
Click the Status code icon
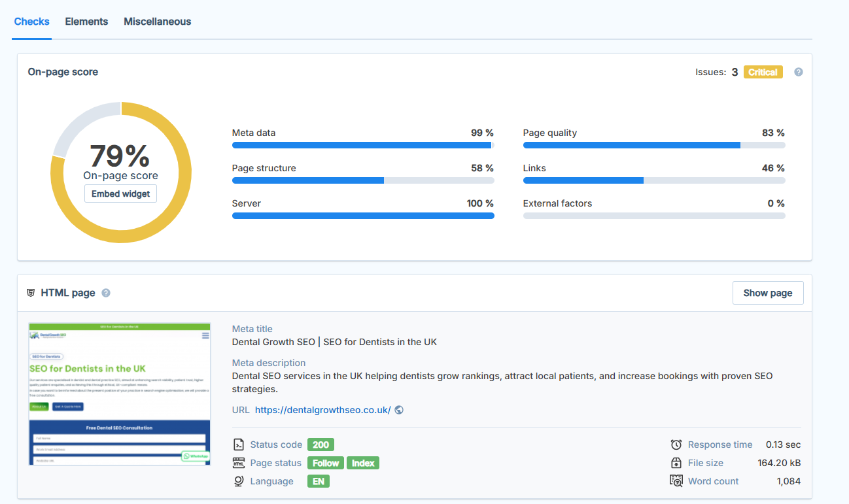coord(239,445)
